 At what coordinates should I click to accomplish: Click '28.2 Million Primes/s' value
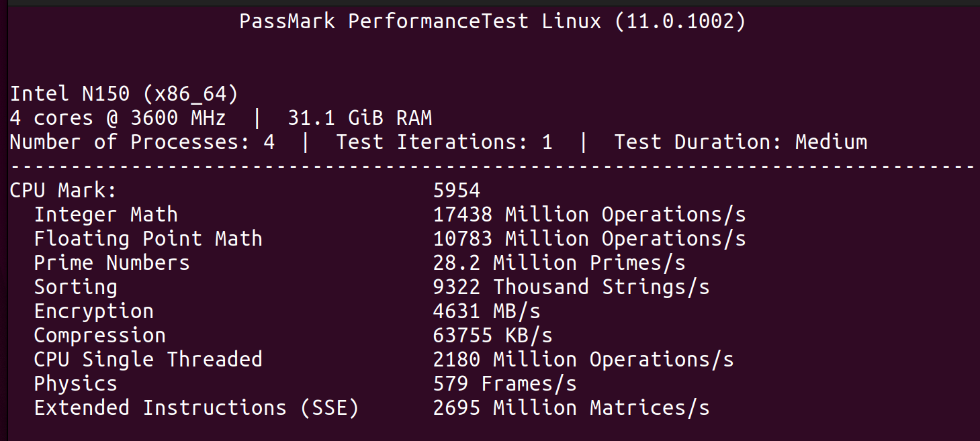(560, 263)
